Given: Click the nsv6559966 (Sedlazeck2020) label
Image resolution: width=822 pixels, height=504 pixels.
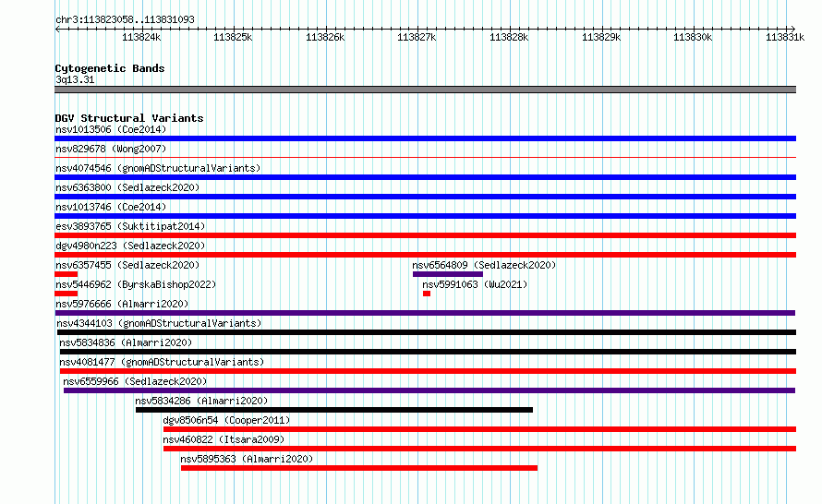Looking at the screenshot, I should [x=135, y=381].
